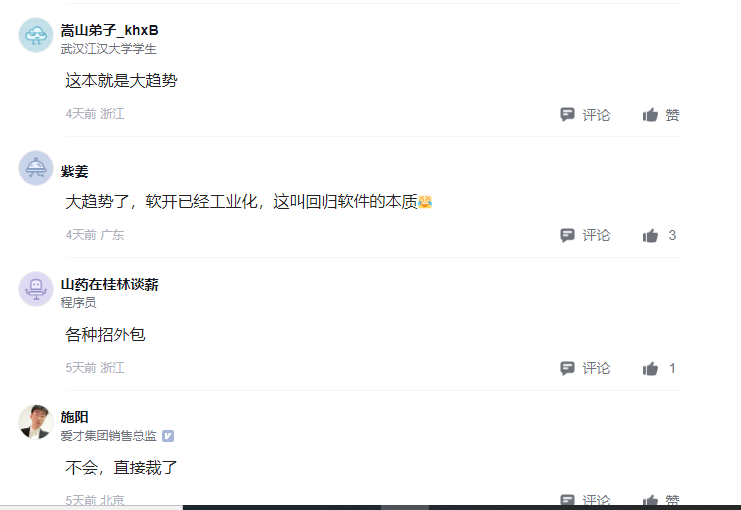
Task: Click 赞 label on first comment
Action: [x=672, y=114]
